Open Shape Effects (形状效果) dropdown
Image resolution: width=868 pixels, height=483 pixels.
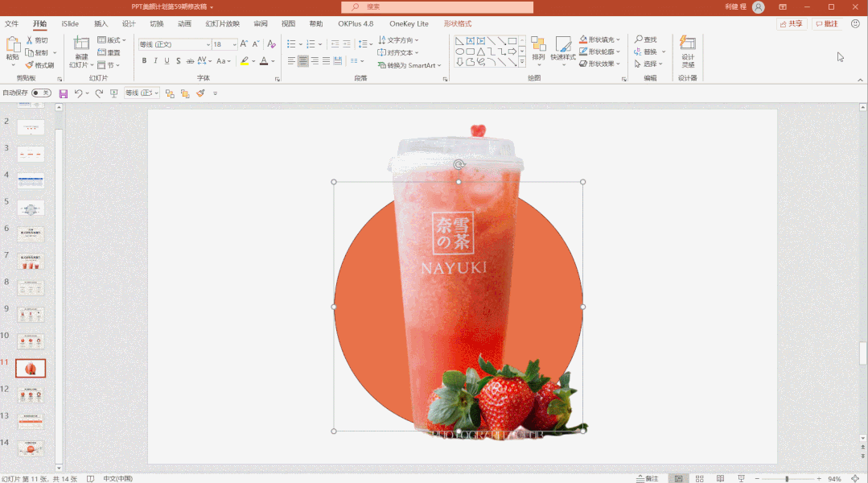coord(600,64)
